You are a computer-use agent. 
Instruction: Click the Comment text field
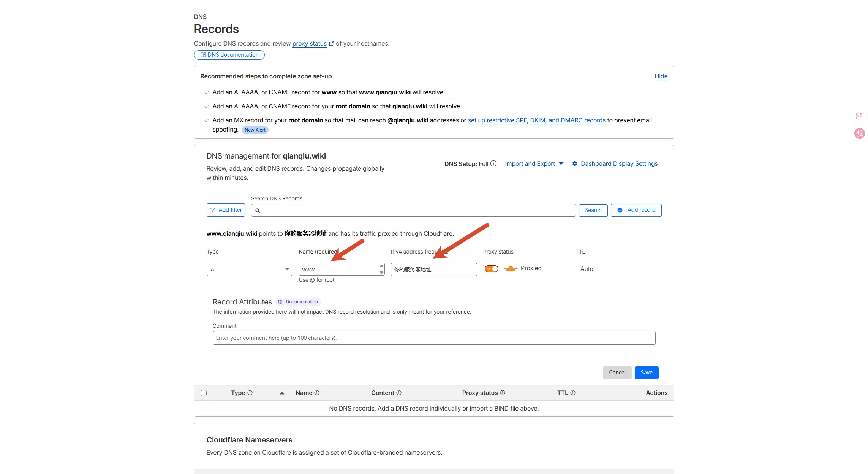433,338
